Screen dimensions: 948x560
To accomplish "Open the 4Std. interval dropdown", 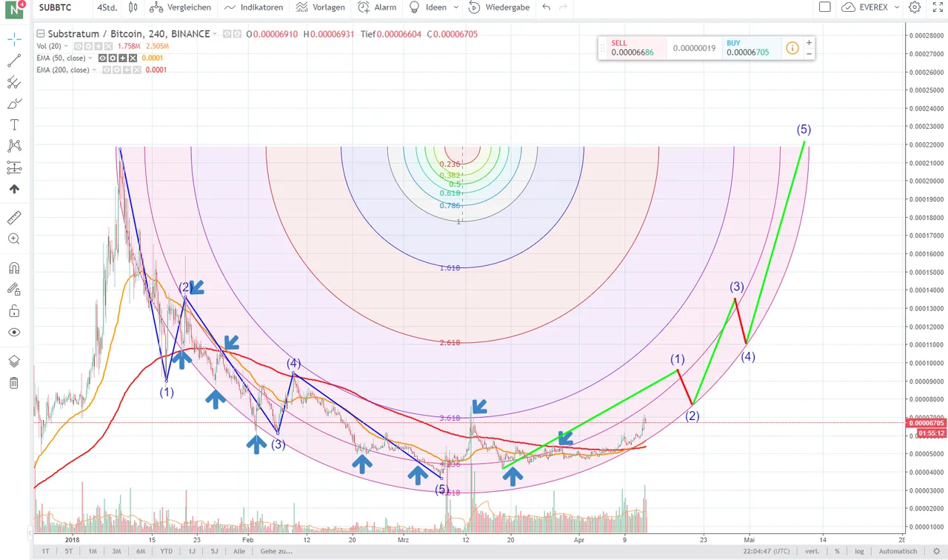I will (107, 7).
